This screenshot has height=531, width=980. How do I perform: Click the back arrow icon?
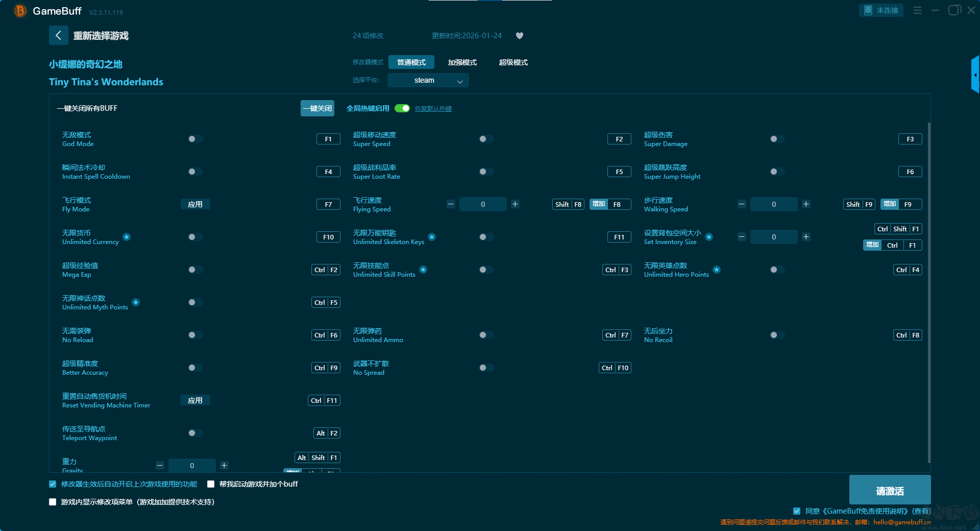(x=58, y=35)
